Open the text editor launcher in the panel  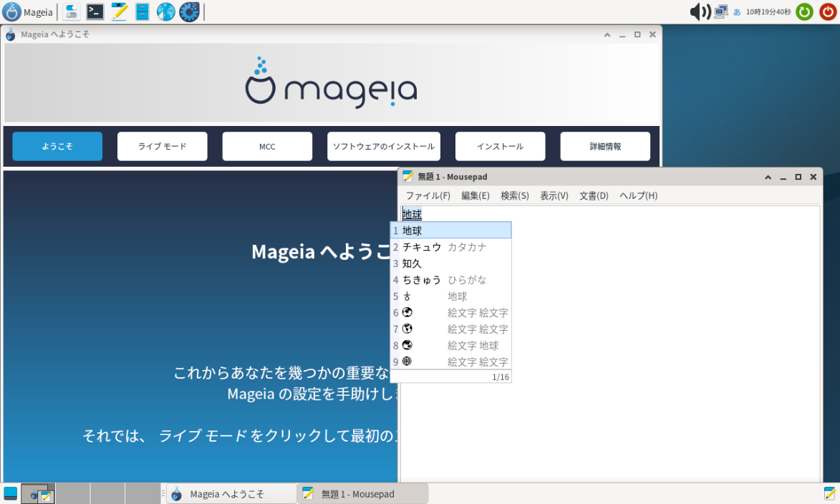click(x=119, y=11)
